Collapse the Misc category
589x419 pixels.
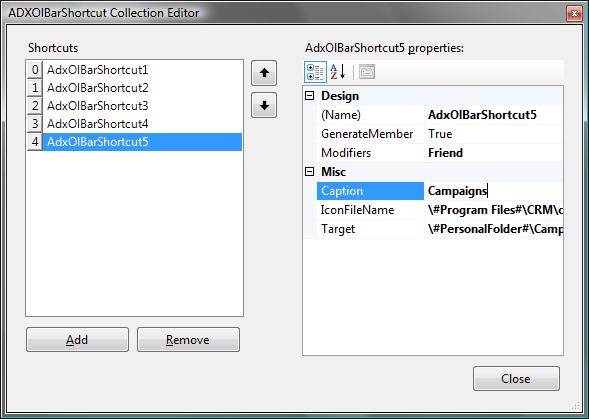tap(310, 172)
